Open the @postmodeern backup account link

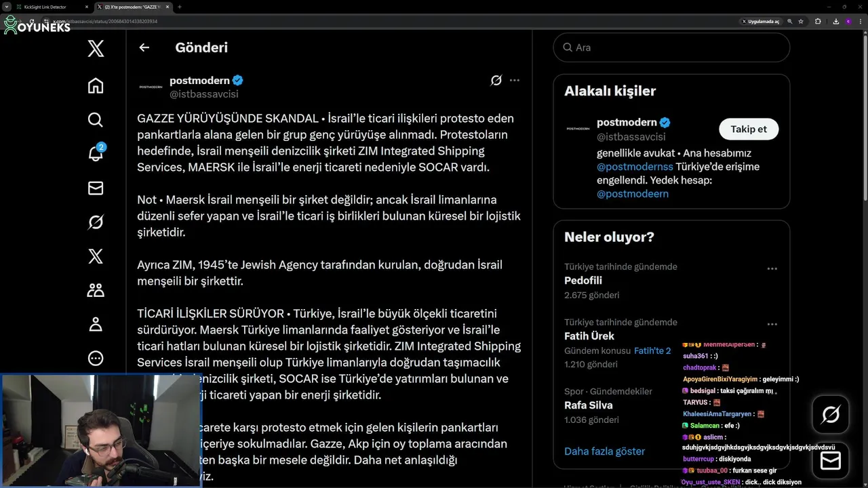click(x=633, y=194)
